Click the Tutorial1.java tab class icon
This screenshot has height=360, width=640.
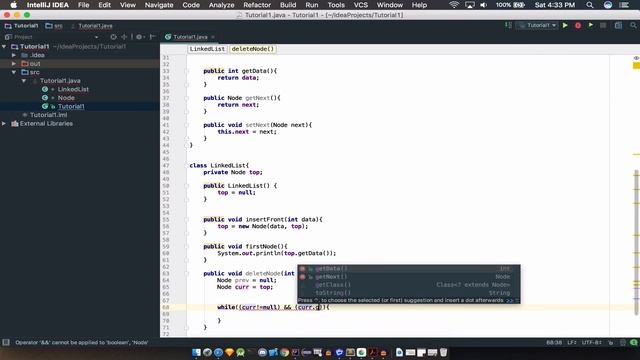(x=168, y=37)
